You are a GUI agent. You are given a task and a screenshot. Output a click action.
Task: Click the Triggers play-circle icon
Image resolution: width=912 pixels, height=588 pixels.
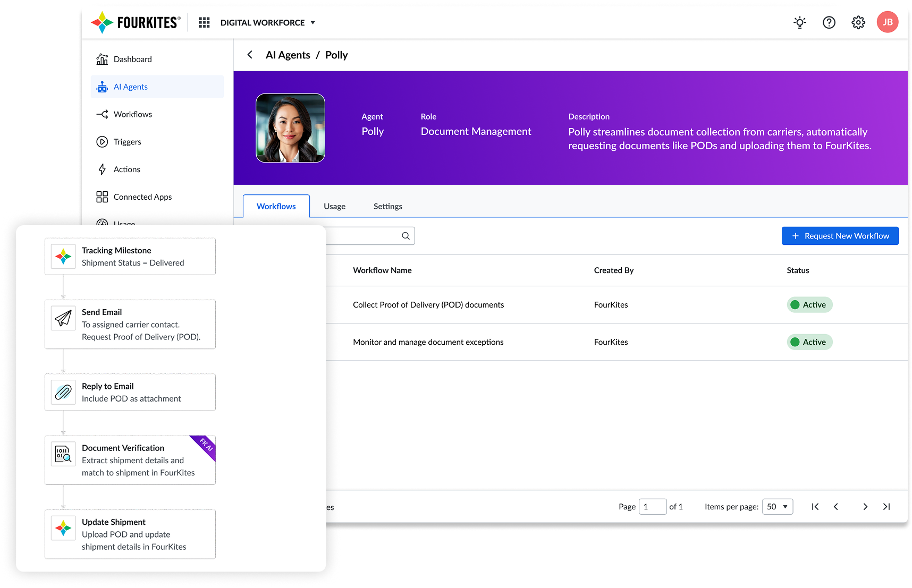click(102, 142)
